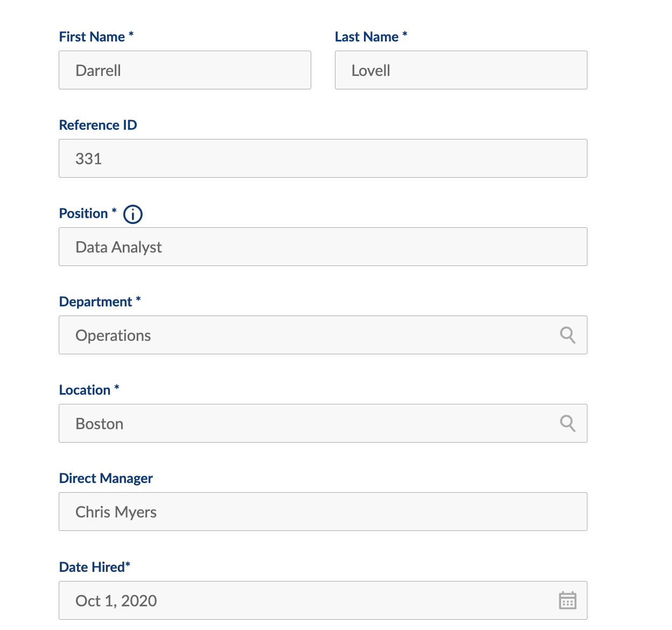
Task: Click the Department search magnifier icon
Action: tap(568, 335)
